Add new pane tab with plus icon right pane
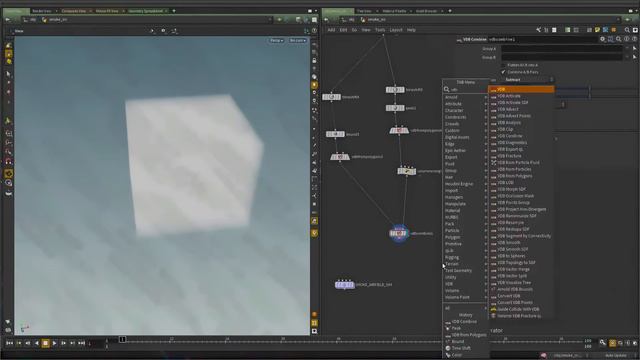640x360 pixels. 450,11
